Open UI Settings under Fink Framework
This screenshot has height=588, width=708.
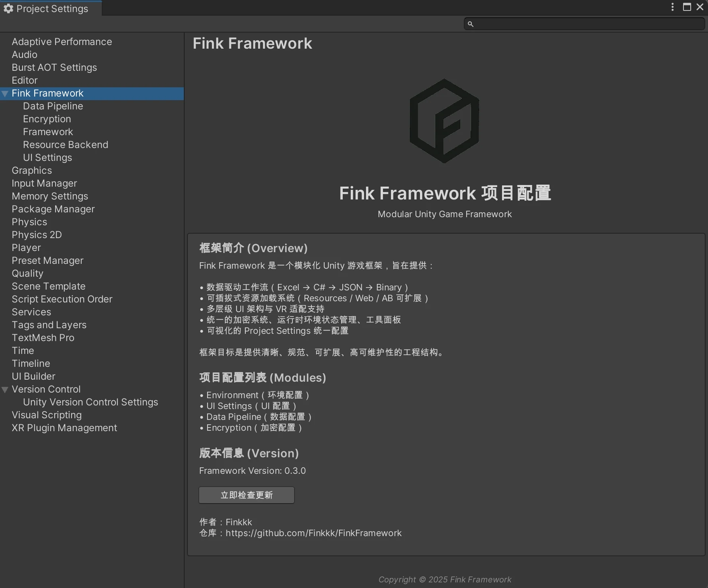(x=47, y=158)
